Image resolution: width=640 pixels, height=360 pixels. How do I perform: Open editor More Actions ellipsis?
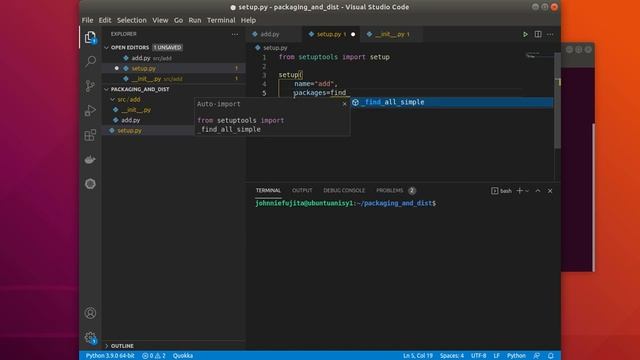click(x=550, y=34)
